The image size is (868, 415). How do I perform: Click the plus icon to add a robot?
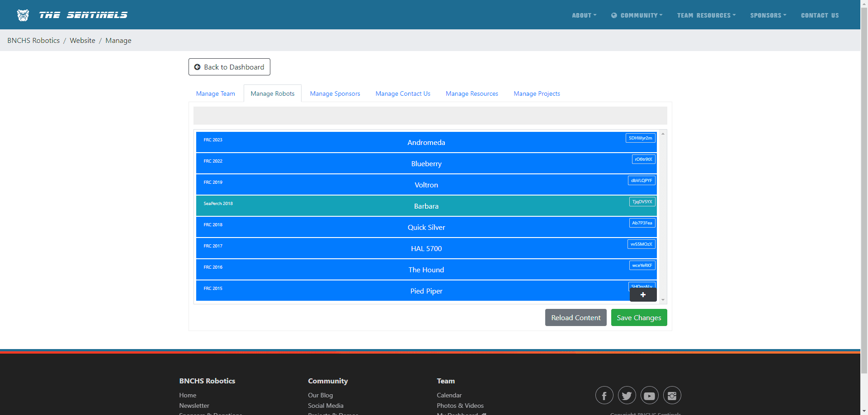[642, 294]
